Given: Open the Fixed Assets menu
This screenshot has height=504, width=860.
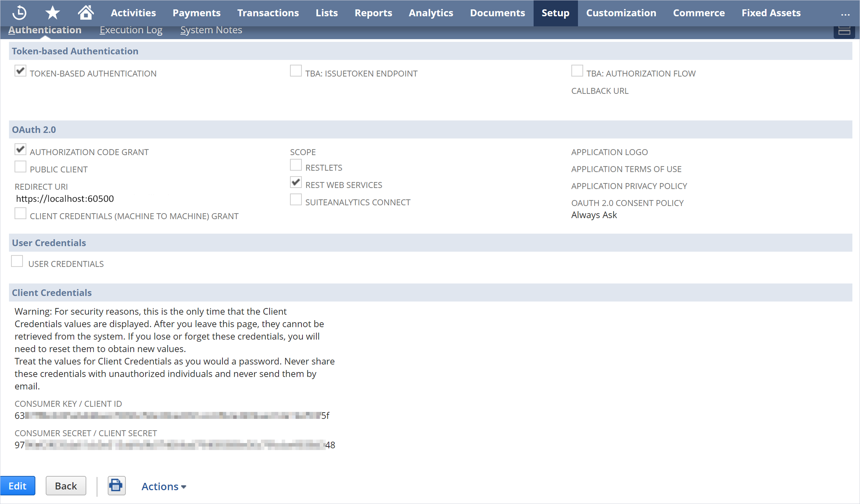Looking at the screenshot, I should pyautogui.click(x=771, y=13).
